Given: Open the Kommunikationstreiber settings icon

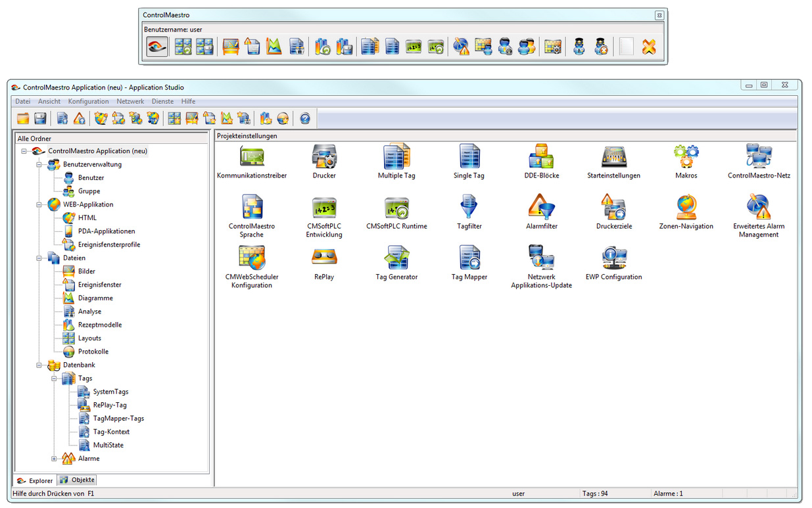Looking at the screenshot, I should [252, 156].
